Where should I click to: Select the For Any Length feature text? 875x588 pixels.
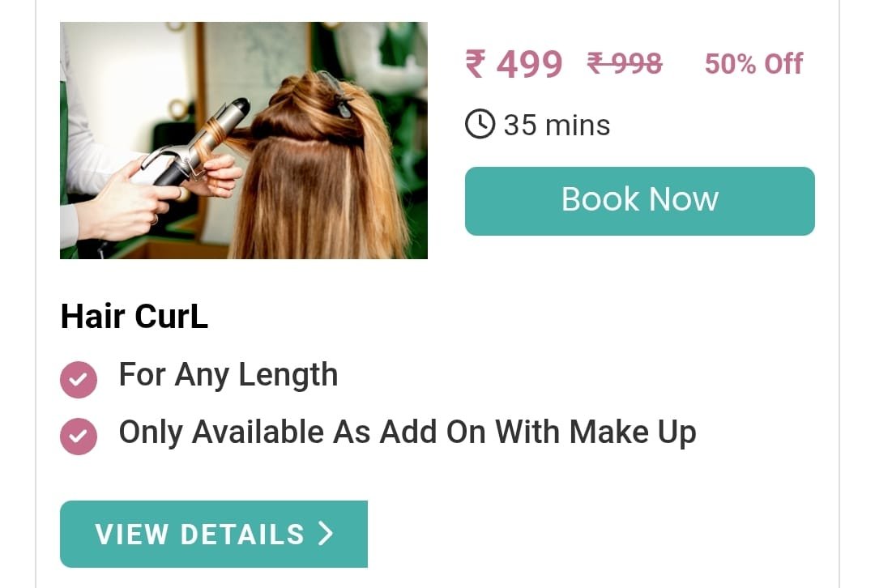coord(228,375)
